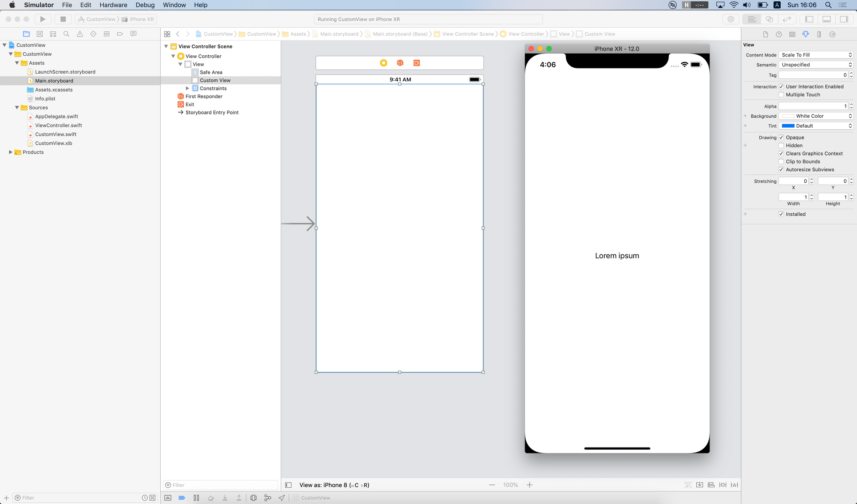Expand the Products group
857x504 pixels.
(11, 152)
